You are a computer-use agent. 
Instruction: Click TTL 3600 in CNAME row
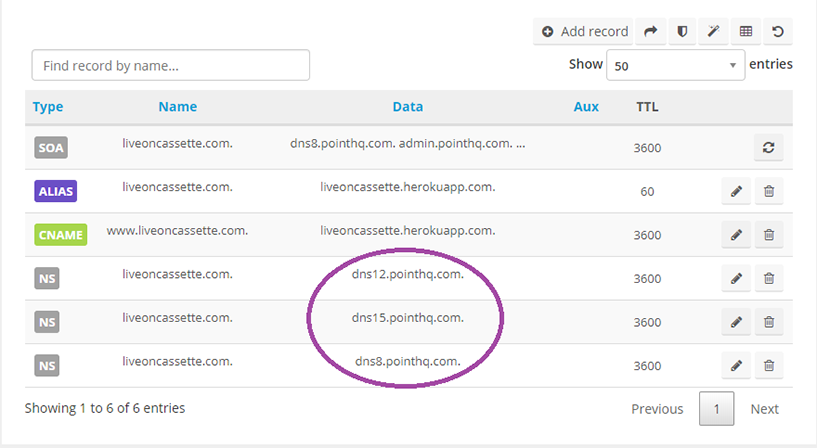pos(647,235)
